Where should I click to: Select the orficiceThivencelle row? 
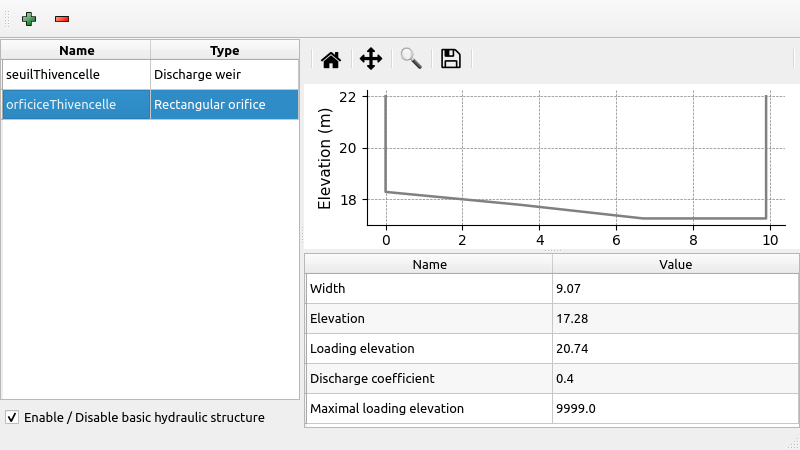[x=76, y=104]
